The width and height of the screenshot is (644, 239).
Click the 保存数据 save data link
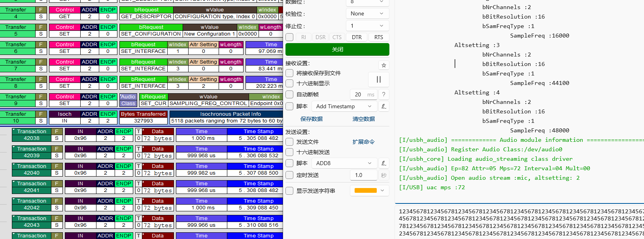311,119
